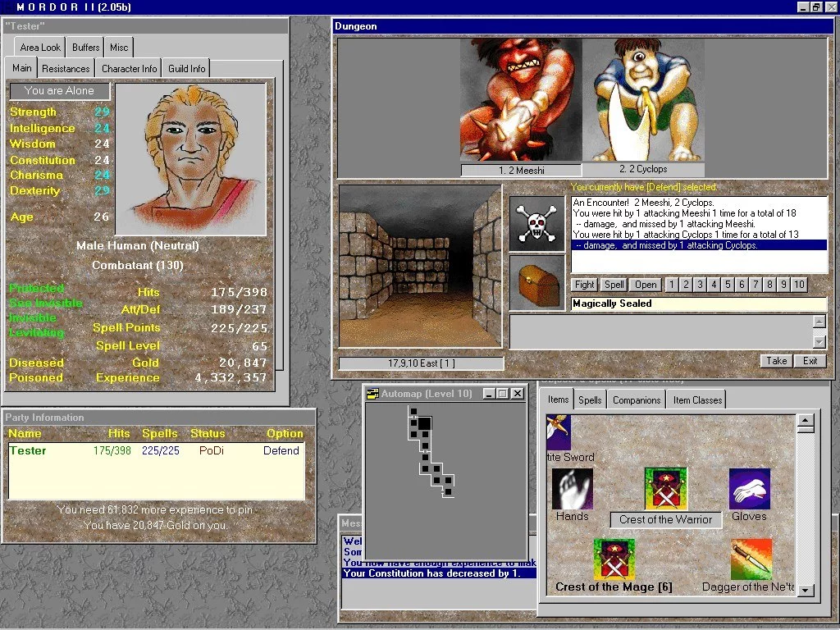Click quick-slot button 10

click(x=799, y=285)
